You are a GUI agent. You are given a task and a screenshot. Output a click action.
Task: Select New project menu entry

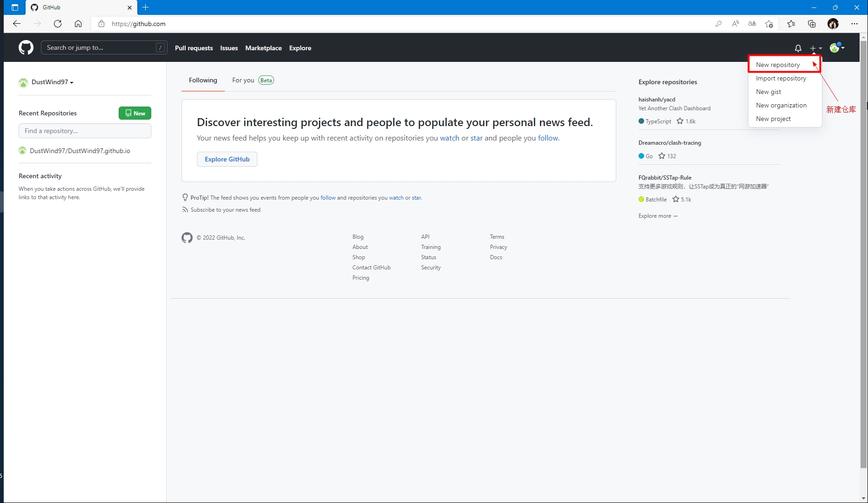[x=784, y=119]
